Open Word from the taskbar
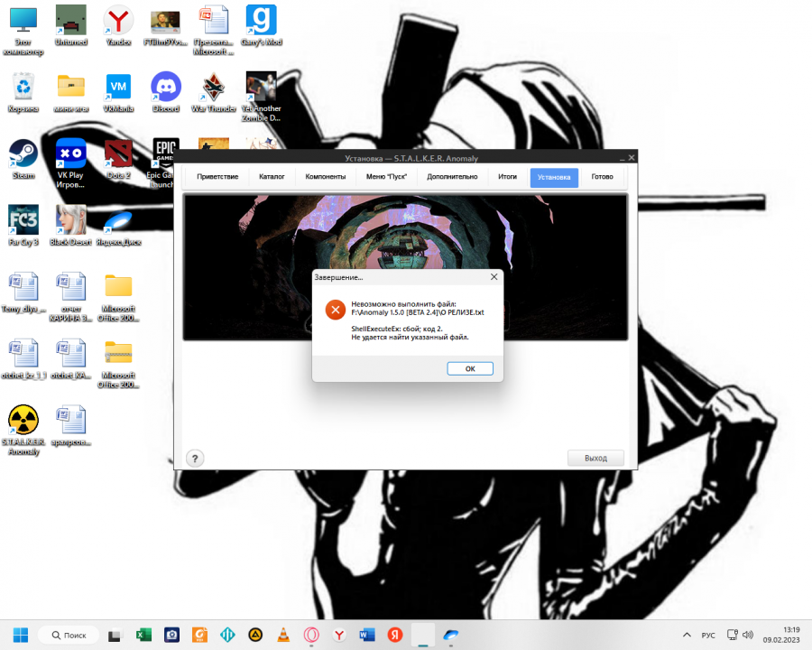 coord(367,635)
